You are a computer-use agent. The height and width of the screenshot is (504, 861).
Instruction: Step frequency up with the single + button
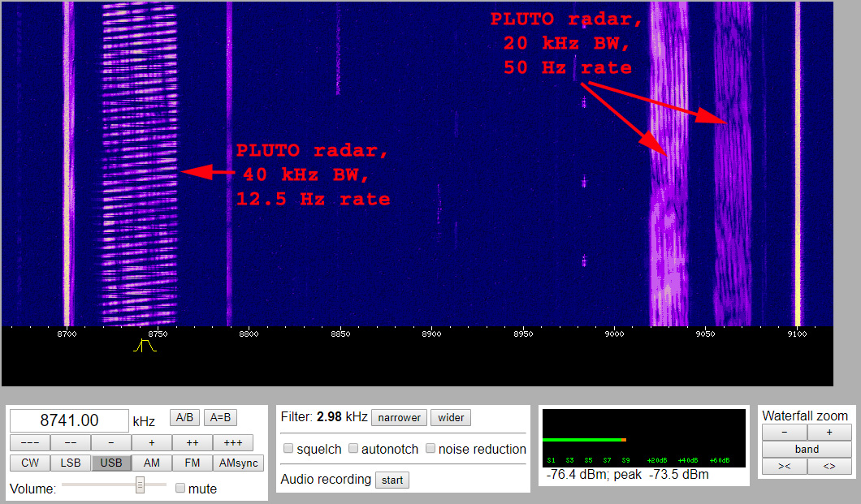[152, 442]
